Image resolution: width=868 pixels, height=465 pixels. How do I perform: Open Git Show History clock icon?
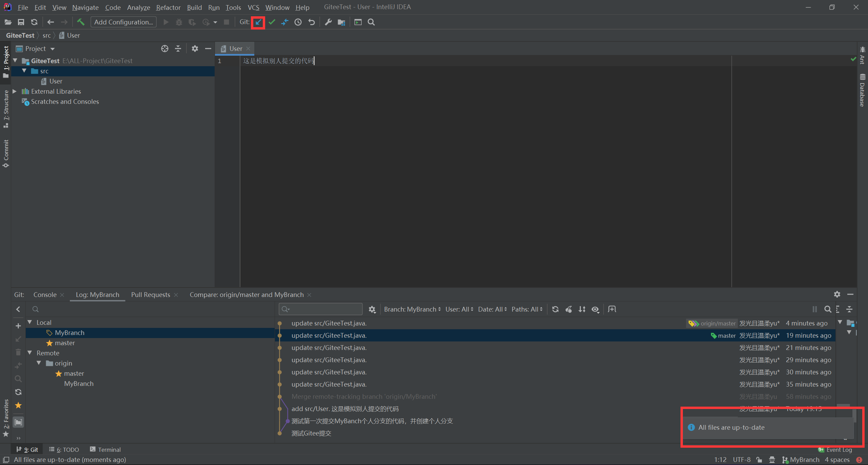(298, 22)
